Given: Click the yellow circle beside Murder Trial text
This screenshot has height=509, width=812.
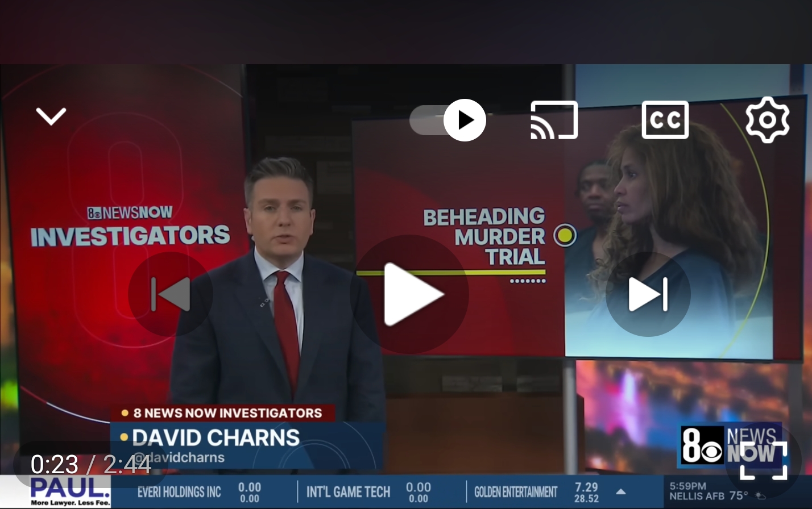Looking at the screenshot, I should pos(565,235).
